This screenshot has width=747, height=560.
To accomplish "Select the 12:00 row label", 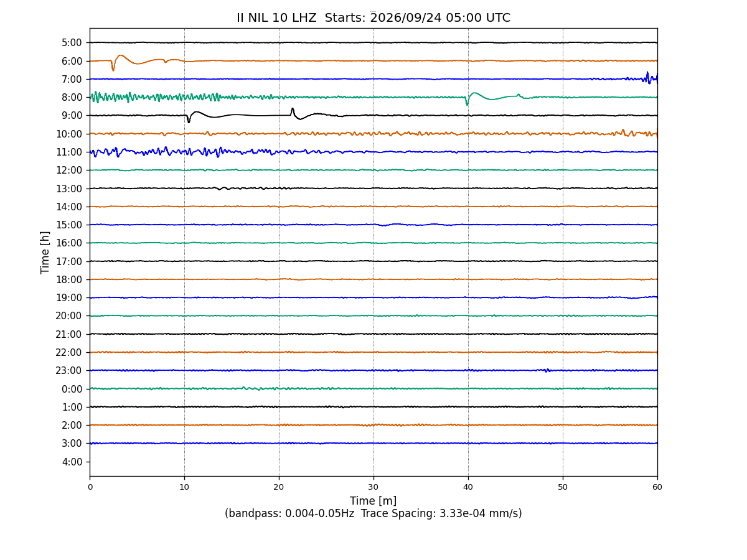I will (69, 170).
